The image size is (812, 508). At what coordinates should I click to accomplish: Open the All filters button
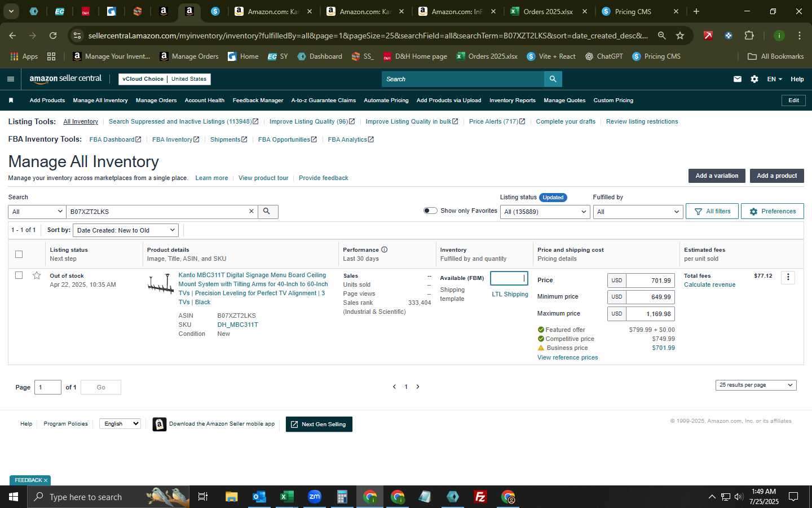[712, 211]
